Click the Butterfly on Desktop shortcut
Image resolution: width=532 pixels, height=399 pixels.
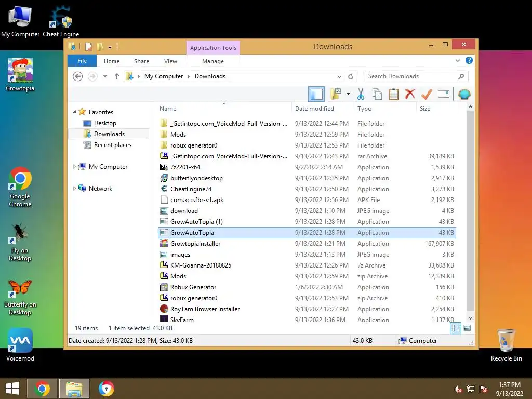(x=20, y=297)
